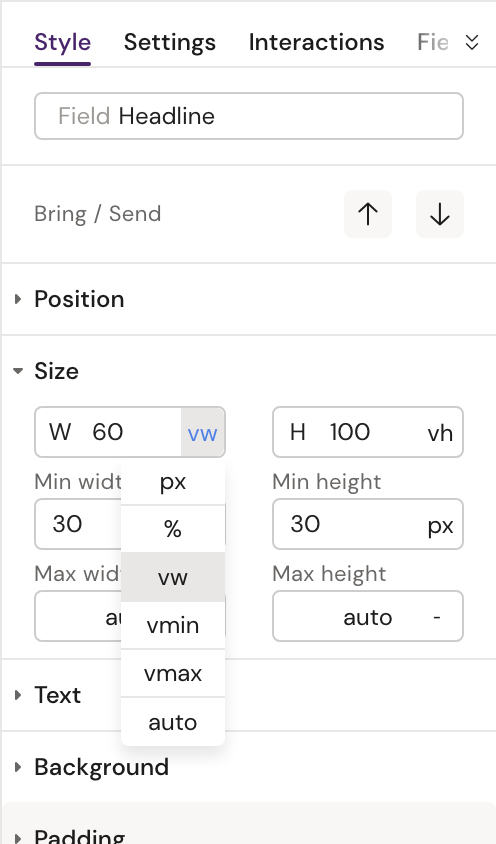Select vmin in the unit list
This screenshot has height=844, width=496.
(x=173, y=625)
